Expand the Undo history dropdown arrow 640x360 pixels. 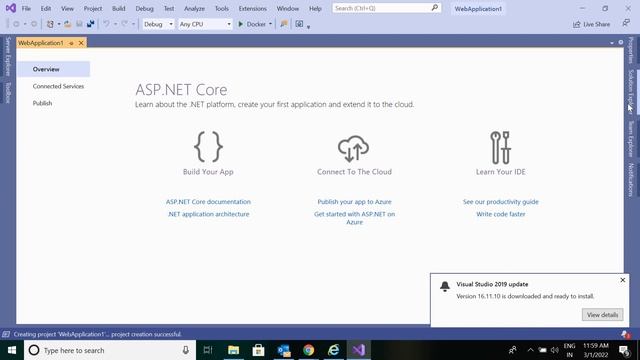tap(115, 24)
